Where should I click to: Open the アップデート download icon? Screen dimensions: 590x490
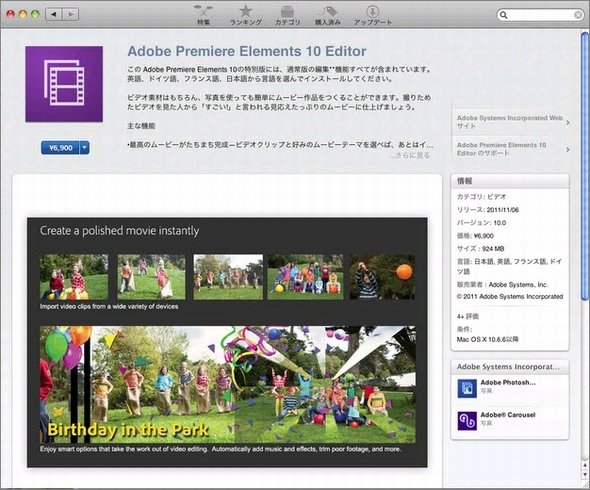click(373, 15)
